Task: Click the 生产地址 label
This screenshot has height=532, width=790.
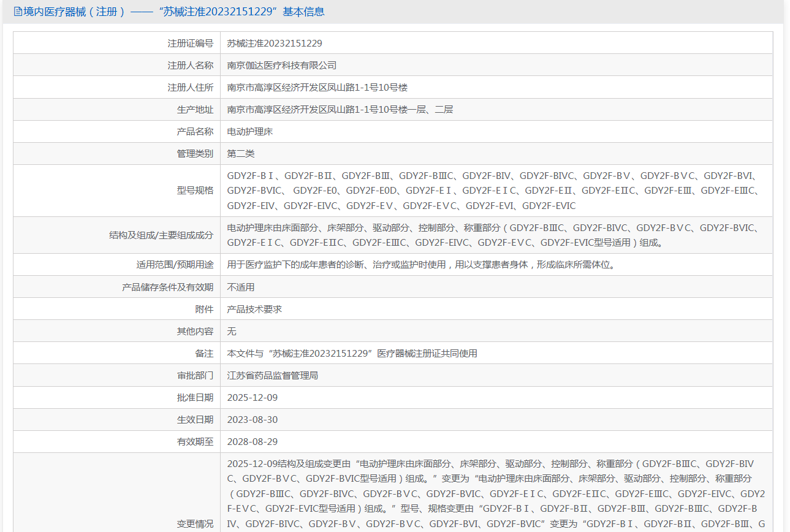Action: pyautogui.click(x=196, y=110)
